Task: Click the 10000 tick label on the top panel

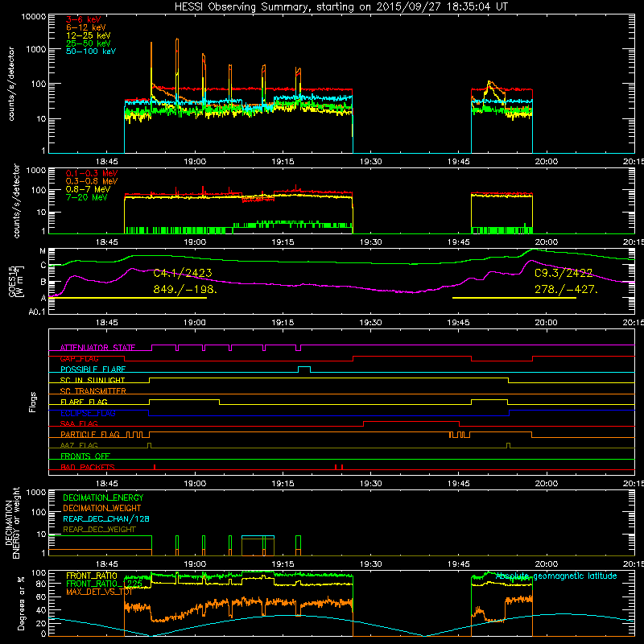Action: 34,17
